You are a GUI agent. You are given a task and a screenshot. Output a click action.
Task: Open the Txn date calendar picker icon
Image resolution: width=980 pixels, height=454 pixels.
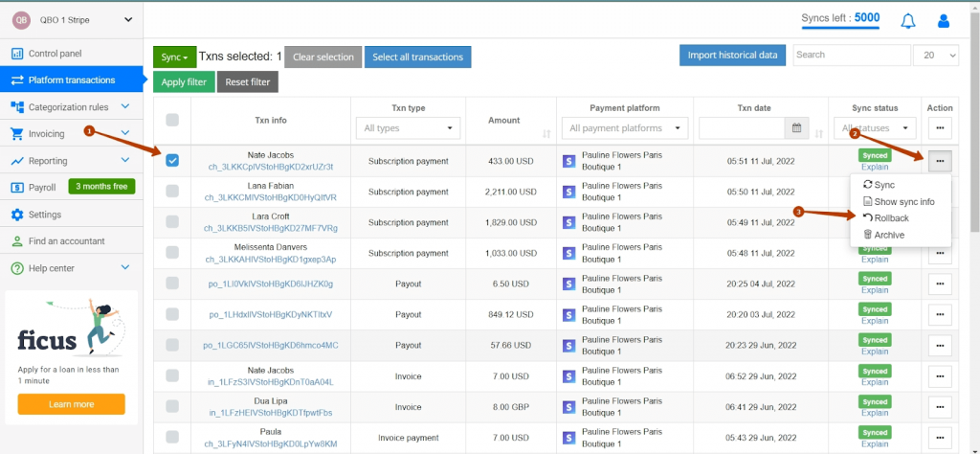tap(797, 128)
